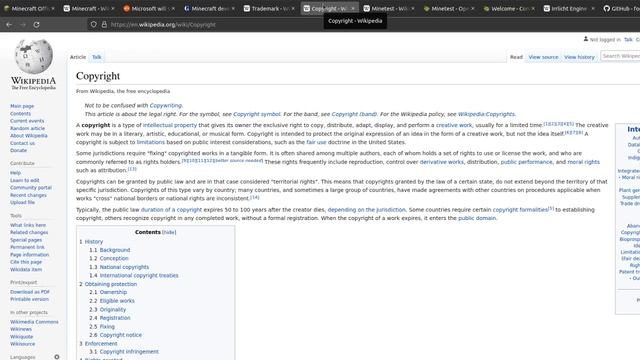640x360 pixels.
Task: Click the Donate sidebar link
Action: (x=18, y=150)
